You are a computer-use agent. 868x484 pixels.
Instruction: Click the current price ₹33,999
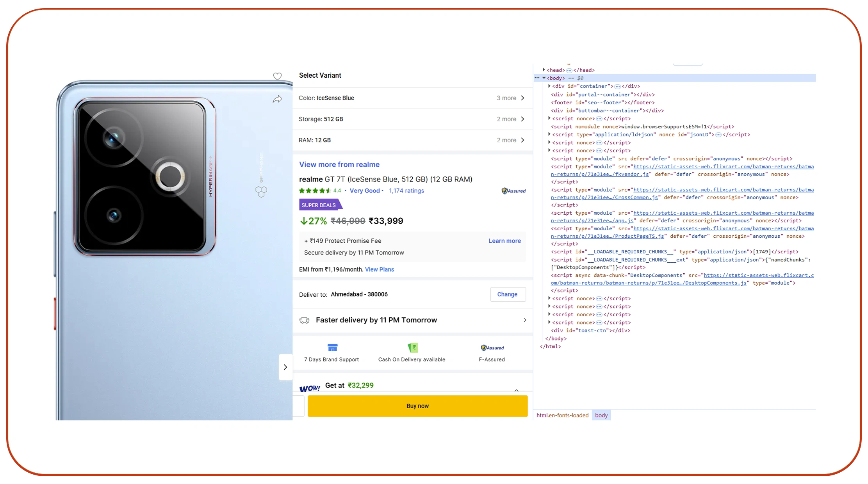tap(386, 221)
